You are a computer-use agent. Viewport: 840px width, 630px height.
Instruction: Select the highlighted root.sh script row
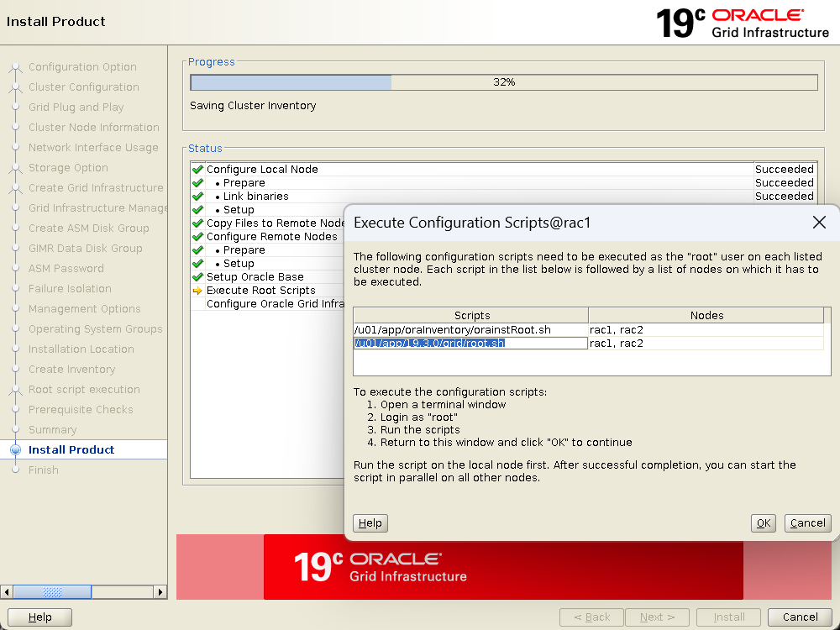(x=470, y=344)
